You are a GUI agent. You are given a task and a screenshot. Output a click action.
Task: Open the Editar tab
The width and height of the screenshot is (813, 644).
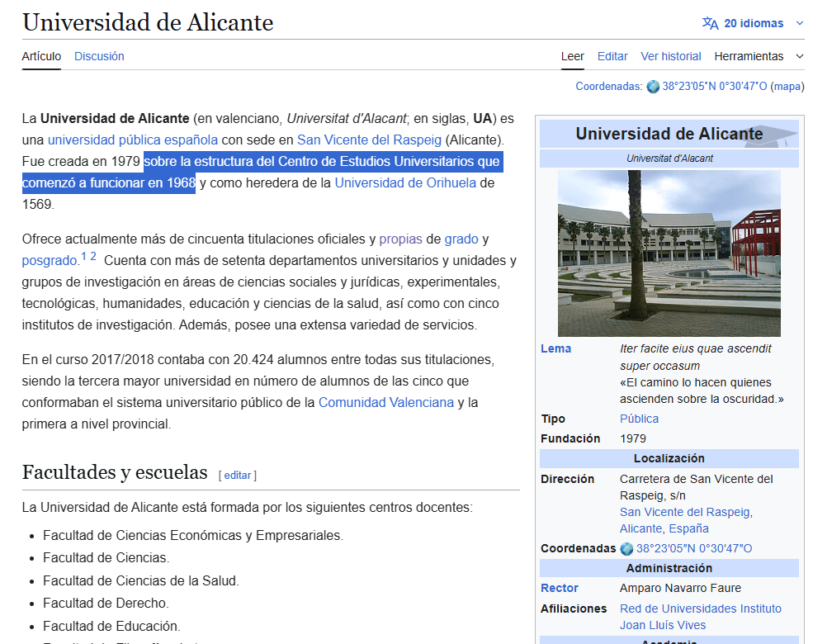[612, 56]
